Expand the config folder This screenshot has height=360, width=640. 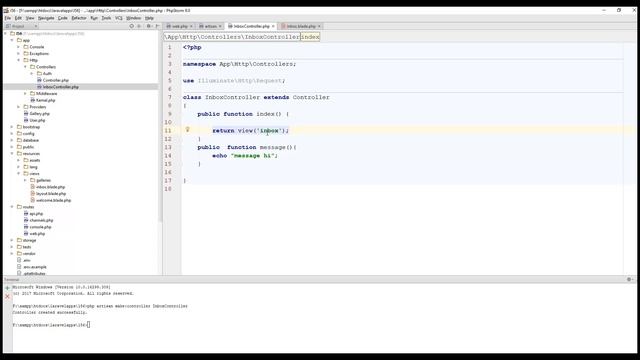pos(12,133)
